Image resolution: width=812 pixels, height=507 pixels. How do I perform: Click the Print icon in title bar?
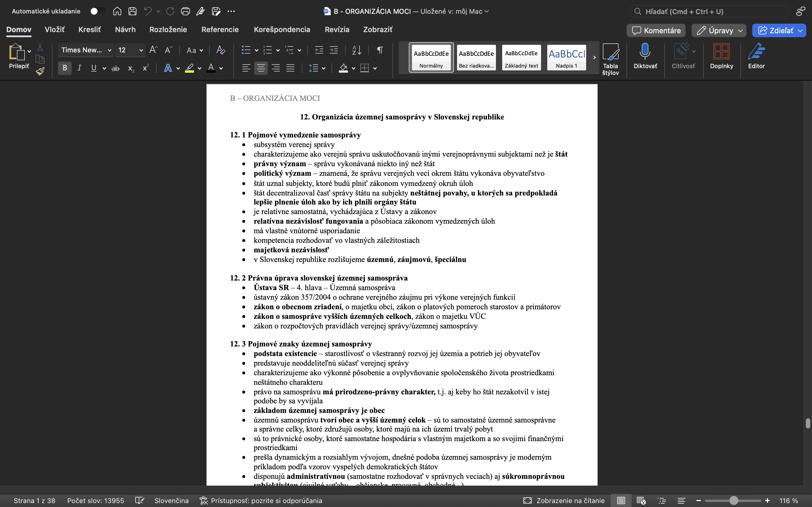[185, 11]
